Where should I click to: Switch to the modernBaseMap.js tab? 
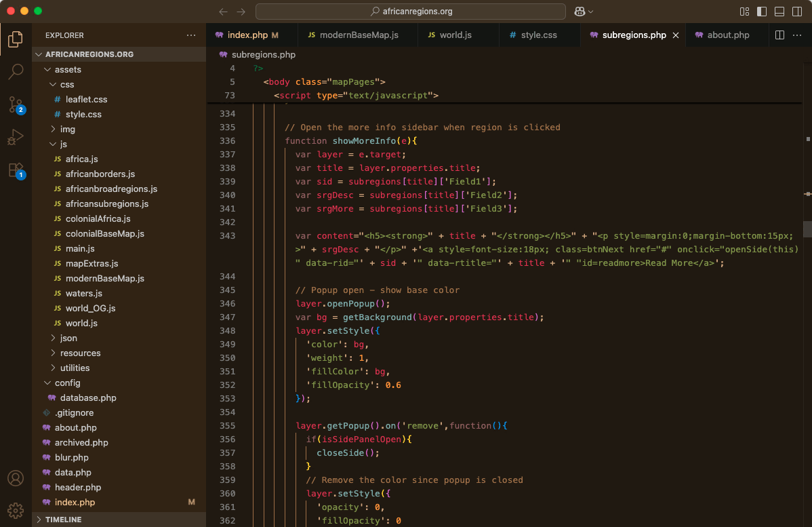[358, 35]
